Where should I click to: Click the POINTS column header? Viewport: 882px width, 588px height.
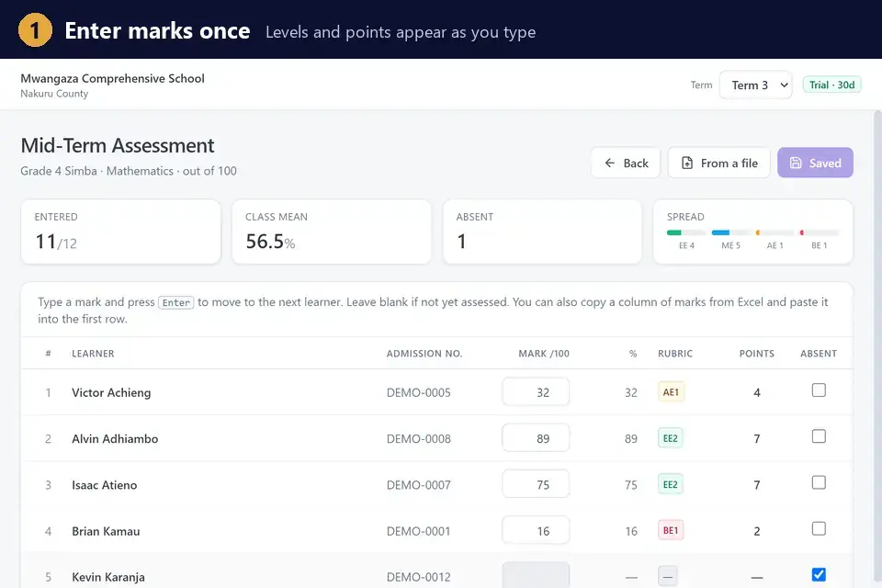click(x=756, y=354)
